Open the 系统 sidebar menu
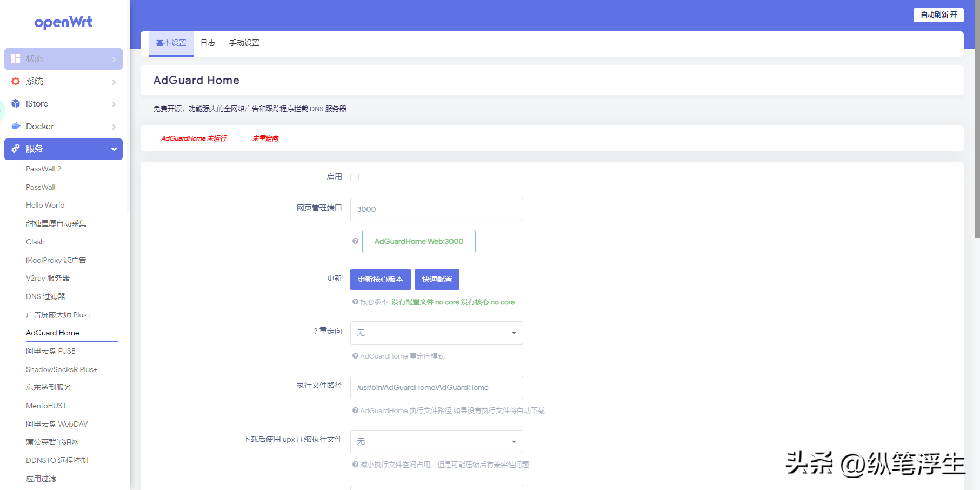980x490 pixels. point(63,82)
